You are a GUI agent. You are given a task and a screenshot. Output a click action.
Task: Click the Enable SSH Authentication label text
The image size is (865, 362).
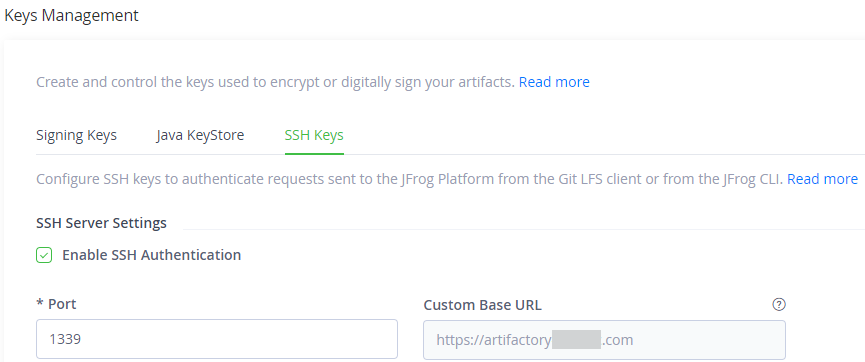tap(152, 255)
